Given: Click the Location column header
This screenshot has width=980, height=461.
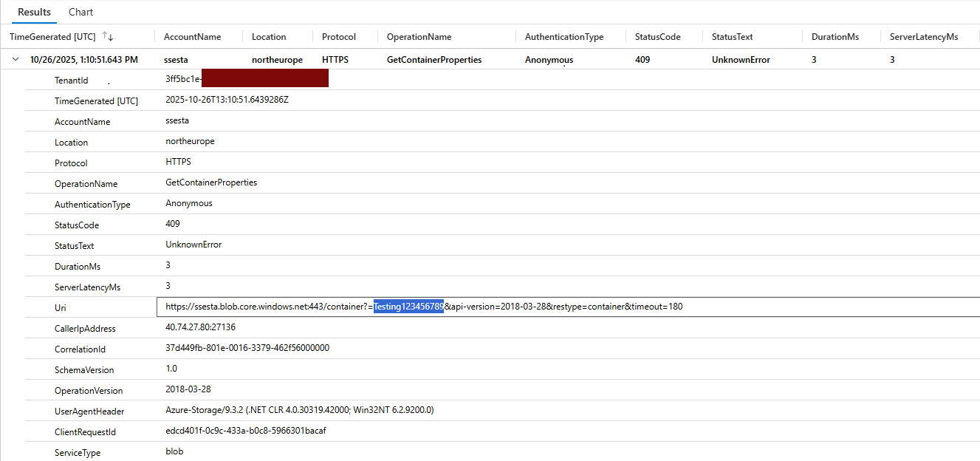Looking at the screenshot, I should pos(269,37).
